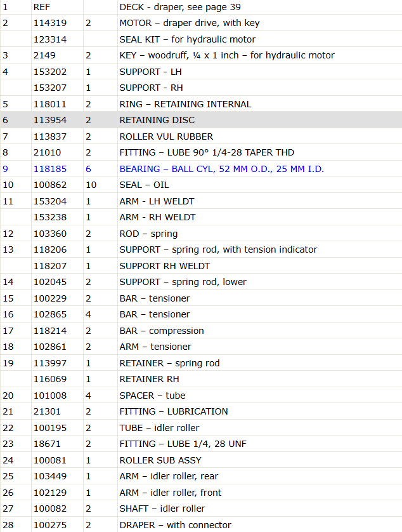
Task: Click DRAPER – with connector description
Action: (175, 525)
